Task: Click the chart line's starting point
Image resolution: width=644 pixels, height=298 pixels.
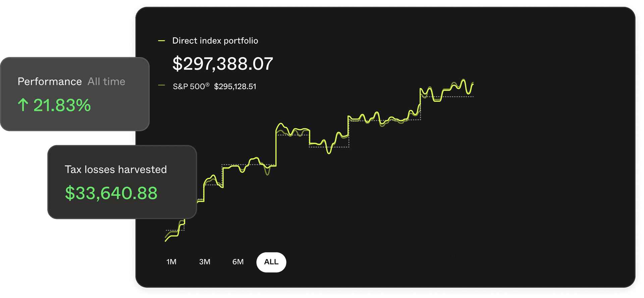Action: [166, 240]
